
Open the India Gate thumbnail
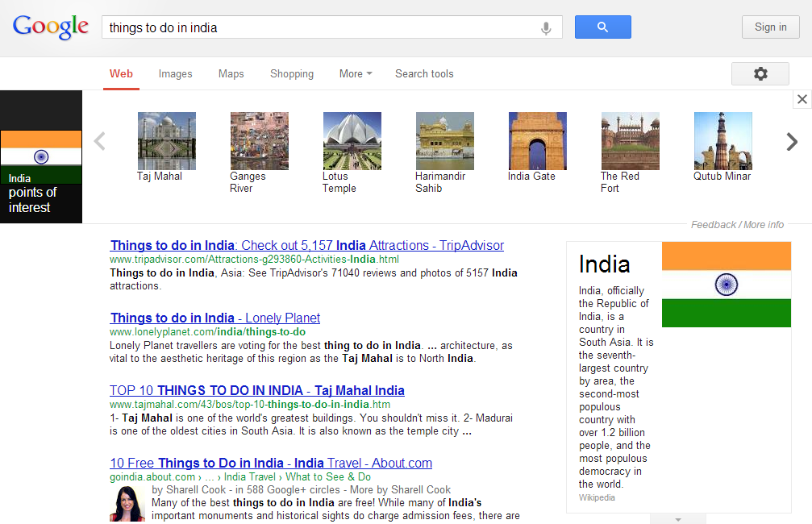(x=538, y=141)
